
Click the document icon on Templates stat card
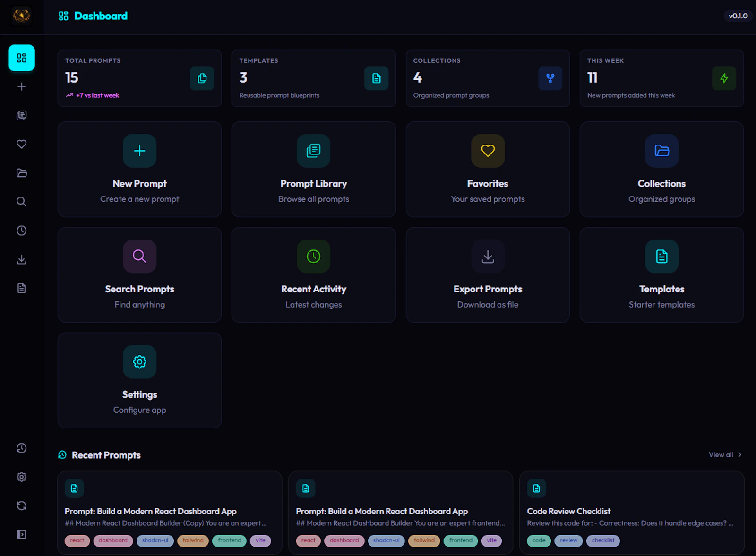(x=377, y=78)
